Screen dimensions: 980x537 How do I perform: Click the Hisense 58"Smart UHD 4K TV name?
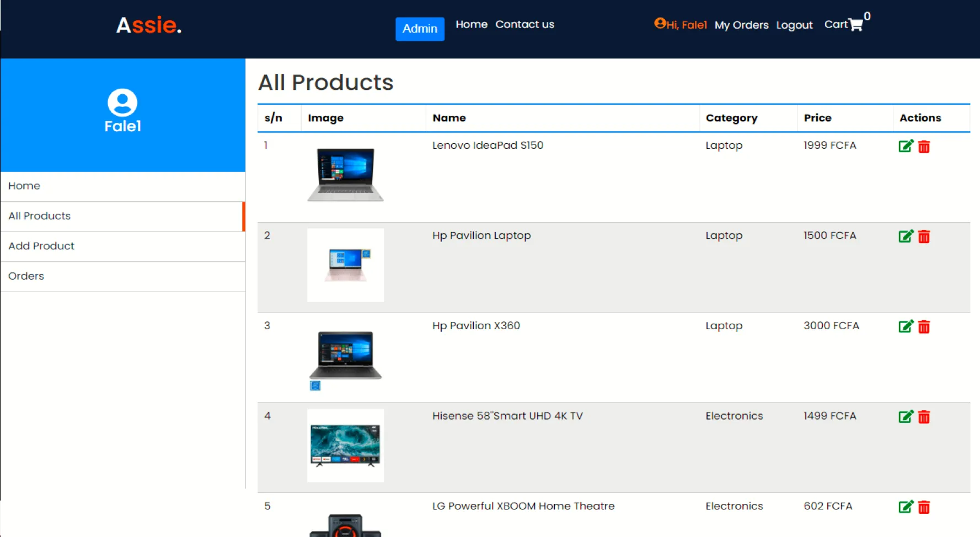coord(507,416)
